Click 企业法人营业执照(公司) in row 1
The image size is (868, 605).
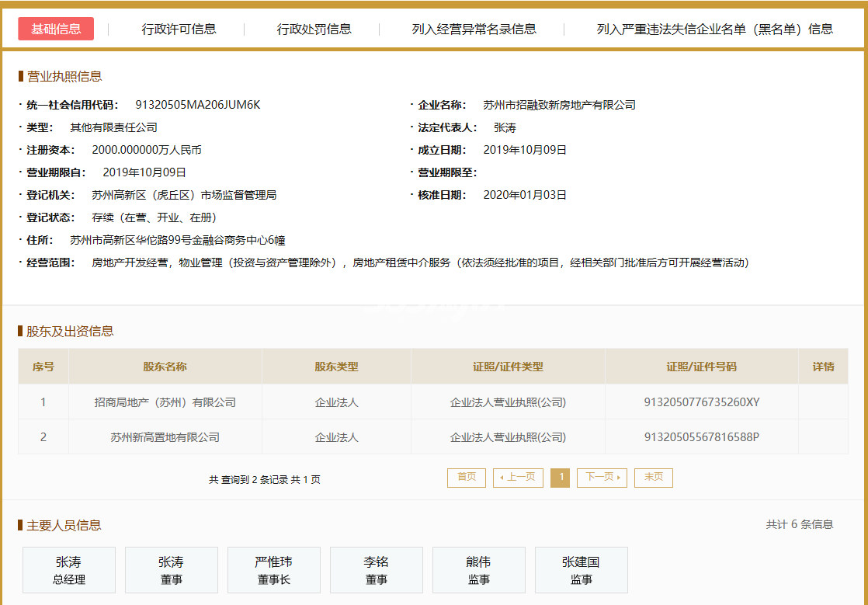508,402
